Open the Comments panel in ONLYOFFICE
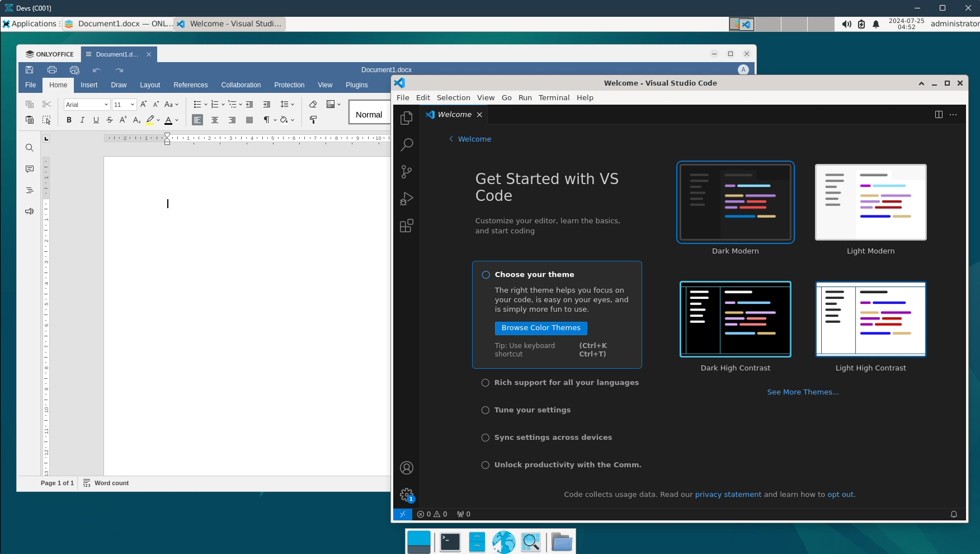Image resolution: width=980 pixels, height=554 pixels. (x=30, y=169)
